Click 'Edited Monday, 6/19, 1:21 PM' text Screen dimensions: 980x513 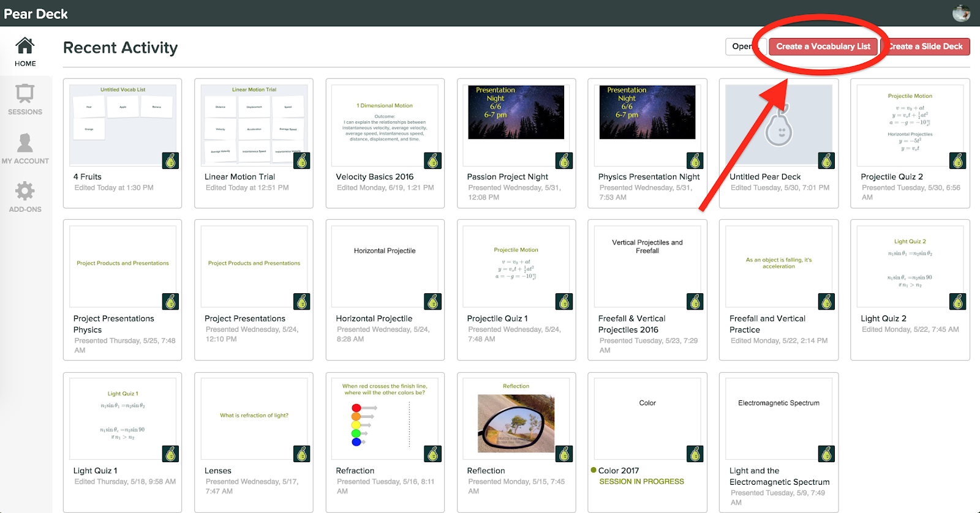tap(385, 188)
